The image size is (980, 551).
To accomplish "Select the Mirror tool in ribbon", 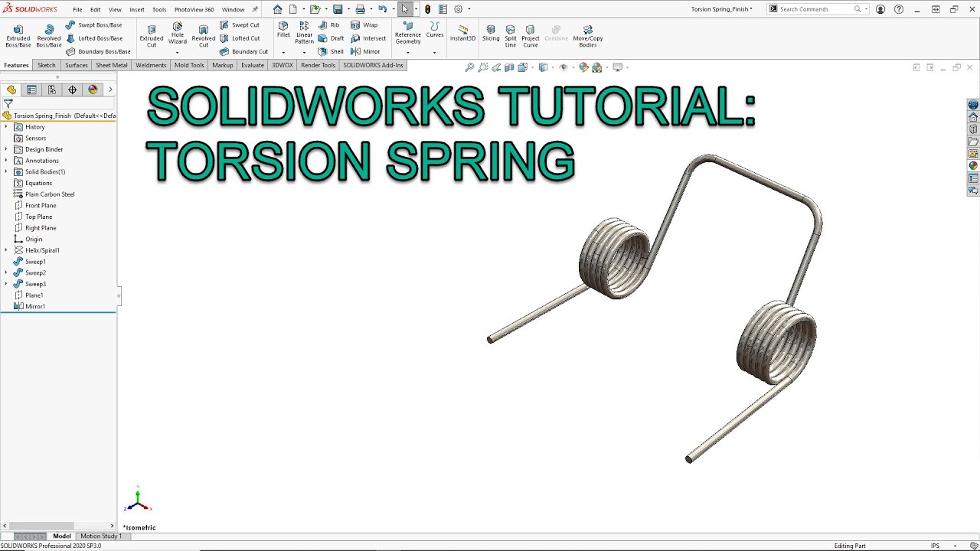I will (x=365, y=51).
